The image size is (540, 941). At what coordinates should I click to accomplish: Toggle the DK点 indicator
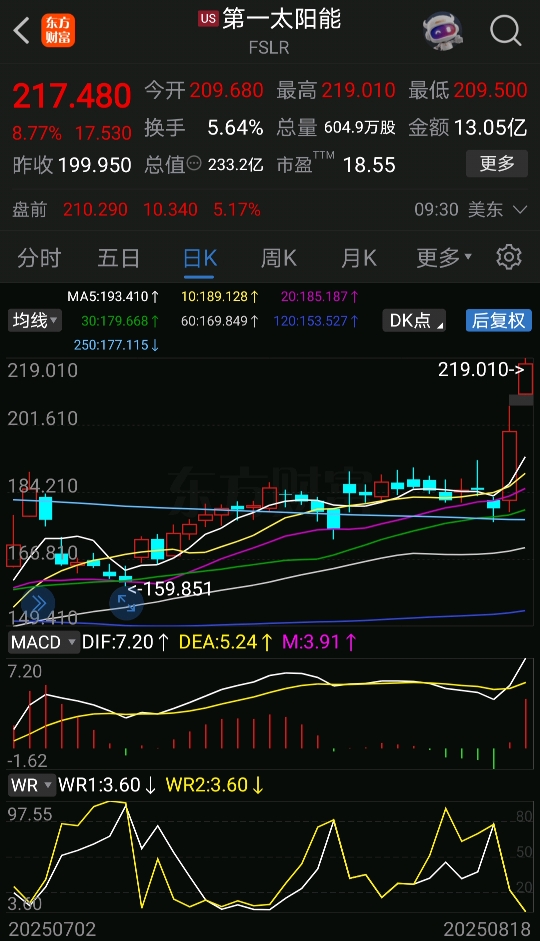click(414, 320)
